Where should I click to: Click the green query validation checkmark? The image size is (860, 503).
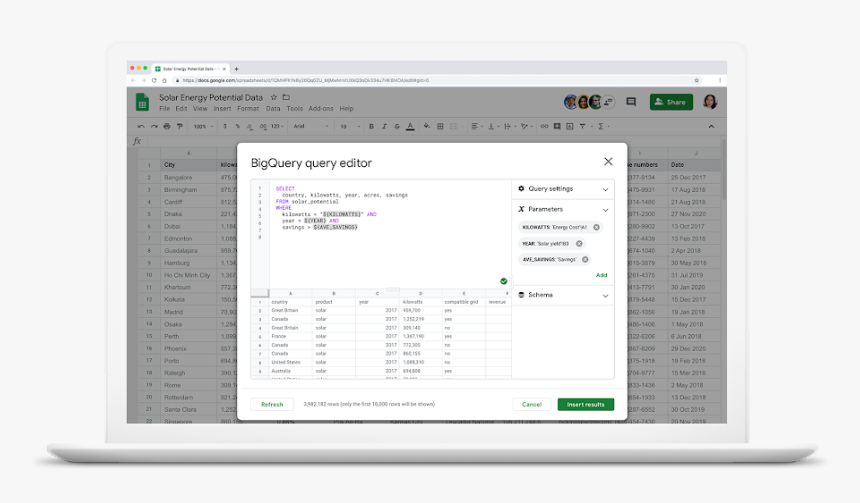pyautogui.click(x=503, y=281)
